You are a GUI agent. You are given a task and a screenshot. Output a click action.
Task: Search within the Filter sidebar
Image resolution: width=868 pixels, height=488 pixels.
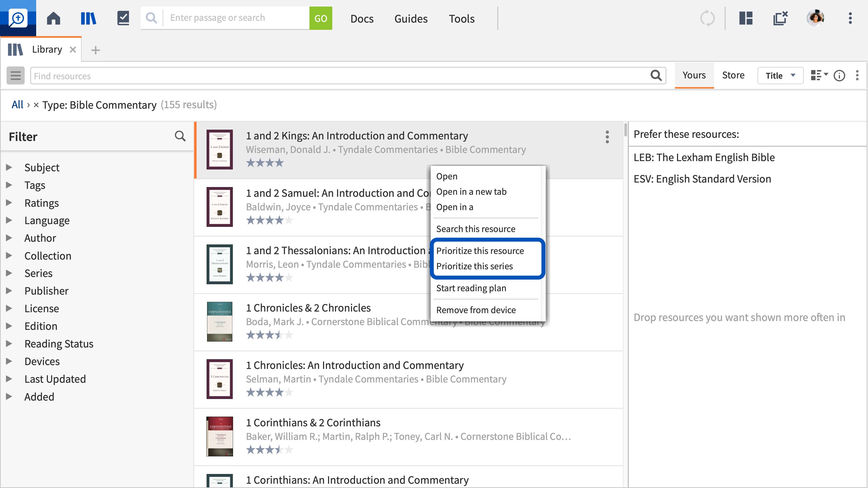(x=180, y=136)
